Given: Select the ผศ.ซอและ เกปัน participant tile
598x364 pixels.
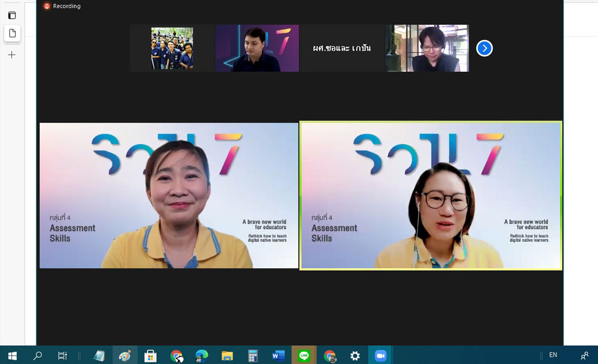Looking at the screenshot, I should click(342, 48).
